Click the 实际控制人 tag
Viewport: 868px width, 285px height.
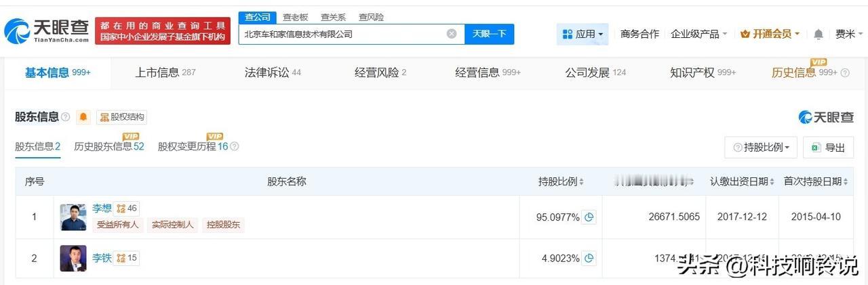coord(172,225)
